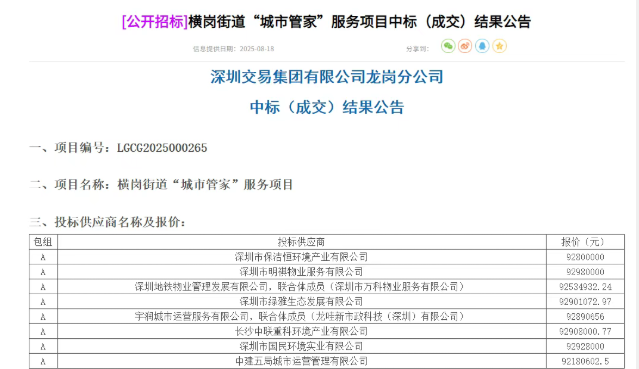
Task: Share the announcement via the WeChat icon
Action: pos(448,46)
